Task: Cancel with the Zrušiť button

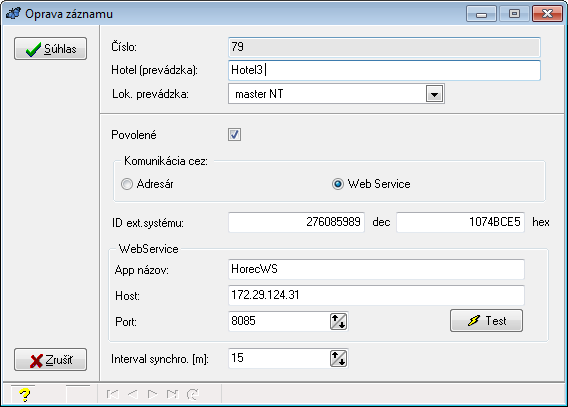Action: (x=50, y=360)
